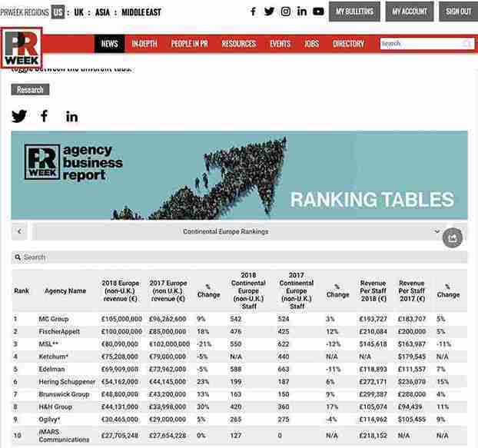Screen dimensions: 478x448
Task: Select H&H Group agency name
Action: click(55, 407)
